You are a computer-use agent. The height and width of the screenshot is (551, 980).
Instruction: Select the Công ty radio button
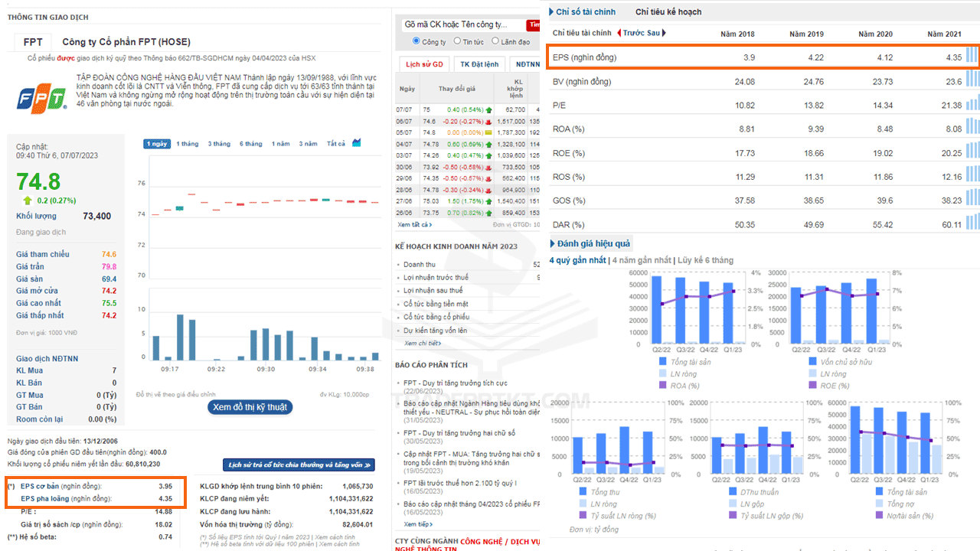416,41
